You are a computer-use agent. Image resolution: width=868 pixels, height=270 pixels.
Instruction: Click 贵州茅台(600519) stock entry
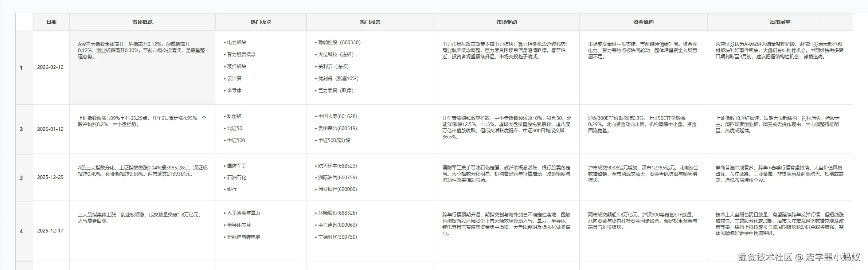pyautogui.click(x=336, y=128)
